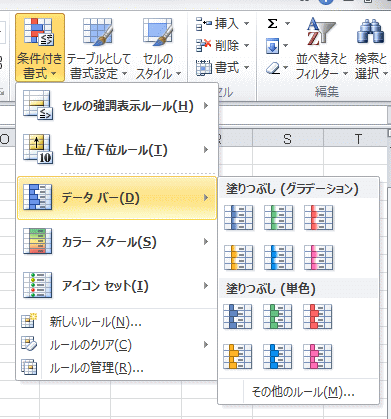
Task: Open 並べ替えとフィルター menu
Action: (x=322, y=48)
